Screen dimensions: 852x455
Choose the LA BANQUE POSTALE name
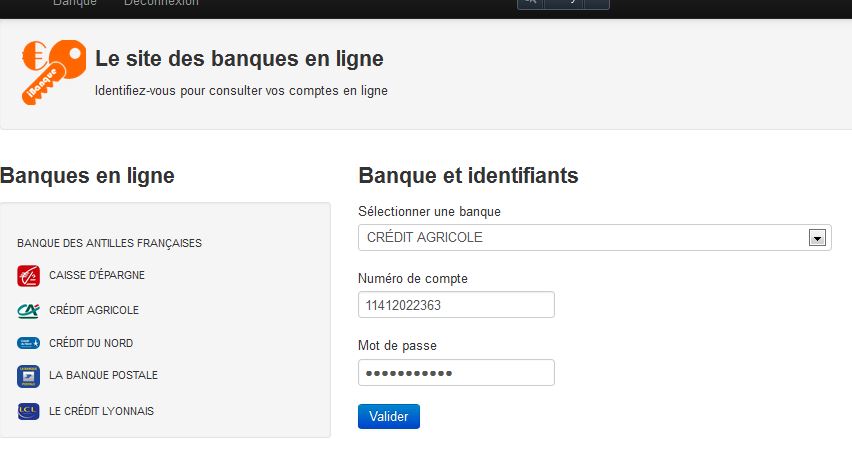click(x=103, y=375)
